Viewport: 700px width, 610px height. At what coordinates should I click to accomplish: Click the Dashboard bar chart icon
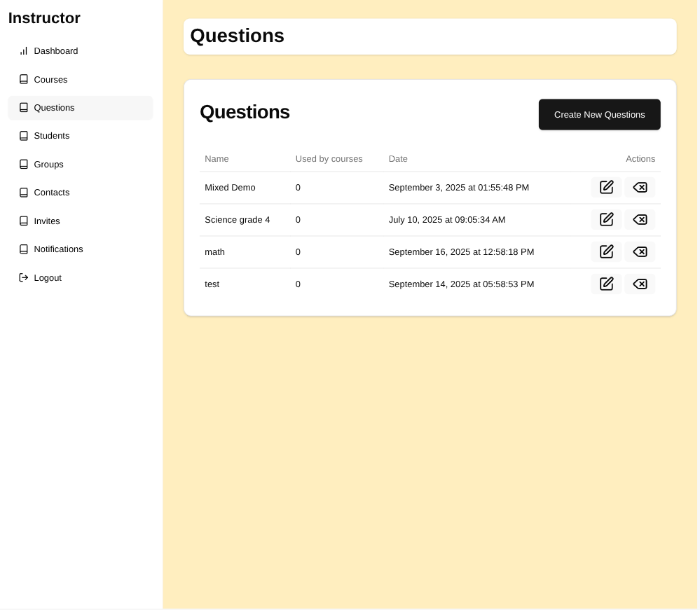24,51
